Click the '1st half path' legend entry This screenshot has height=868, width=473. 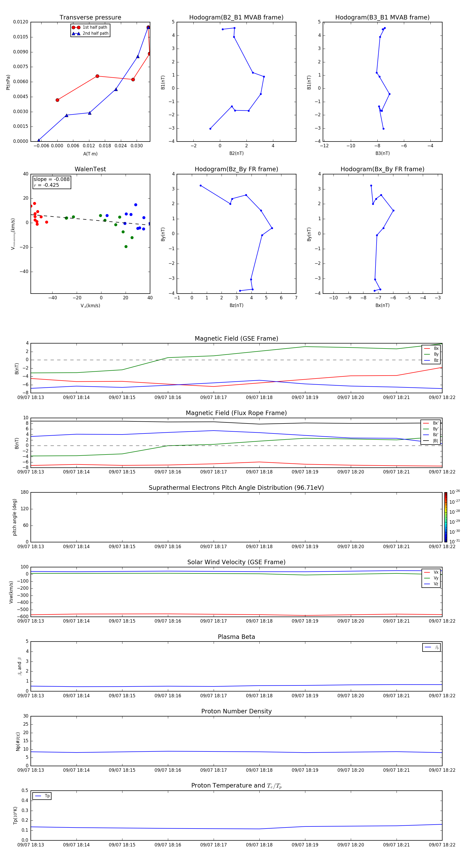coord(90,27)
